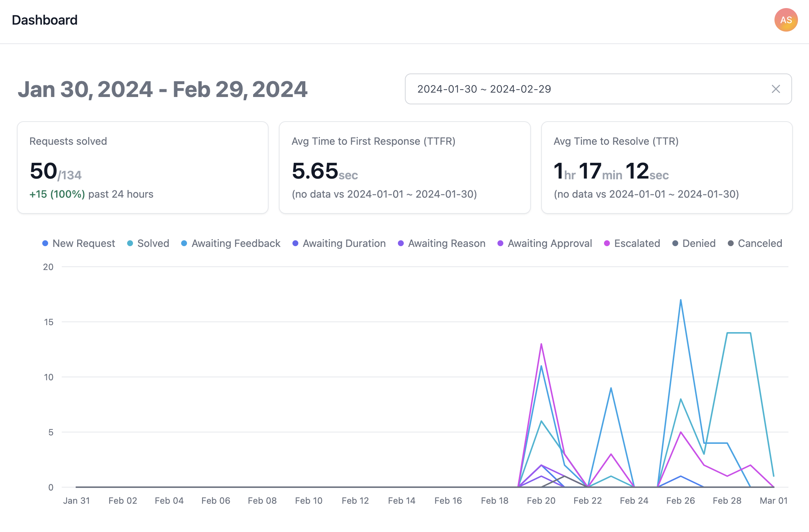Select the Avg Time to Resolve card
The image size is (809, 532).
(x=666, y=168)
